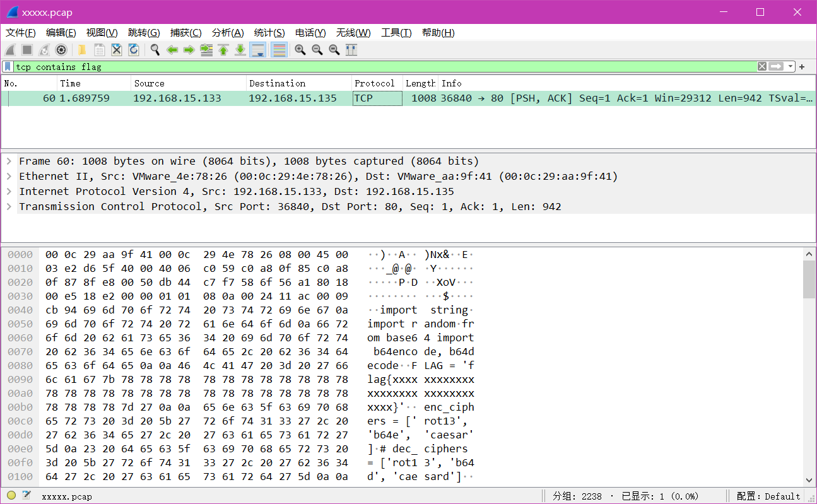Viewport: 817px width, 504px height.
Task: Click the plus to add filter button
Action: [802, 67]
